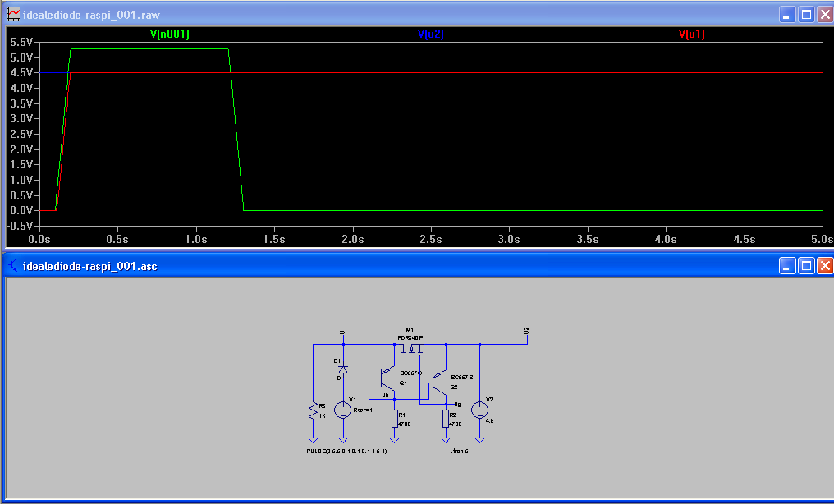
Task: Click the 0.0V label on vertical axis
Action: coord(22,210)
